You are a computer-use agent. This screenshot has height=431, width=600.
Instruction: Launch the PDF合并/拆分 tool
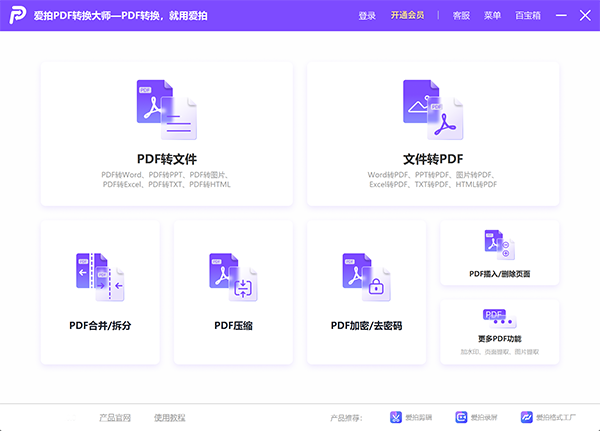[x=100, y=292]
